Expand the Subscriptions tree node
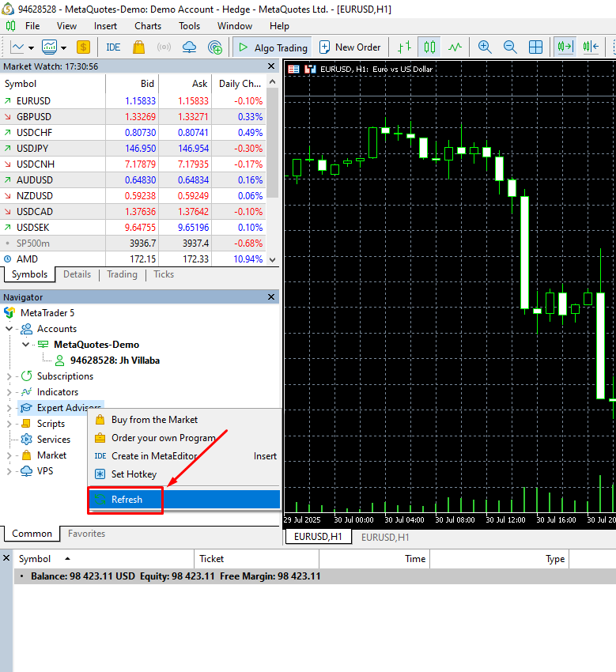The height and width of the screenshot is (672, 616). point(9,376)
